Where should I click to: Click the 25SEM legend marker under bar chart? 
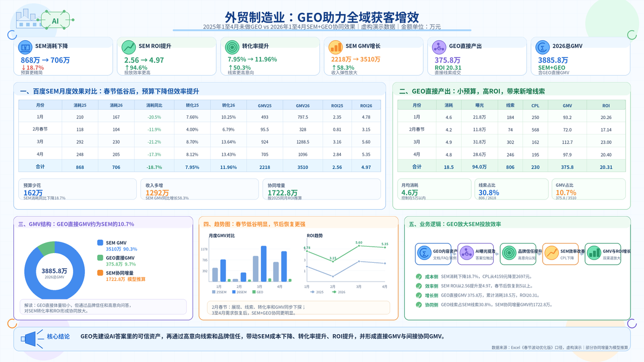(213, 292)
